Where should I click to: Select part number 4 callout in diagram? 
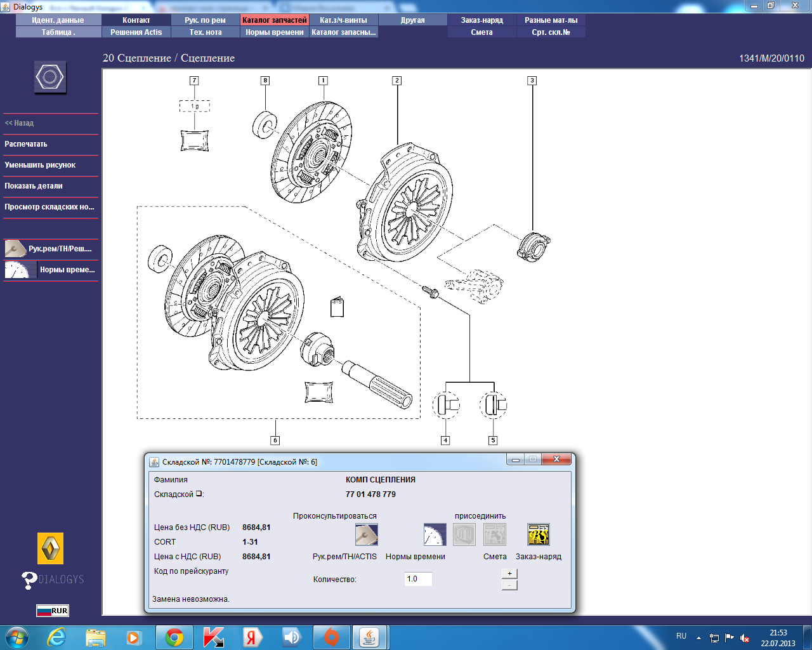445,441
